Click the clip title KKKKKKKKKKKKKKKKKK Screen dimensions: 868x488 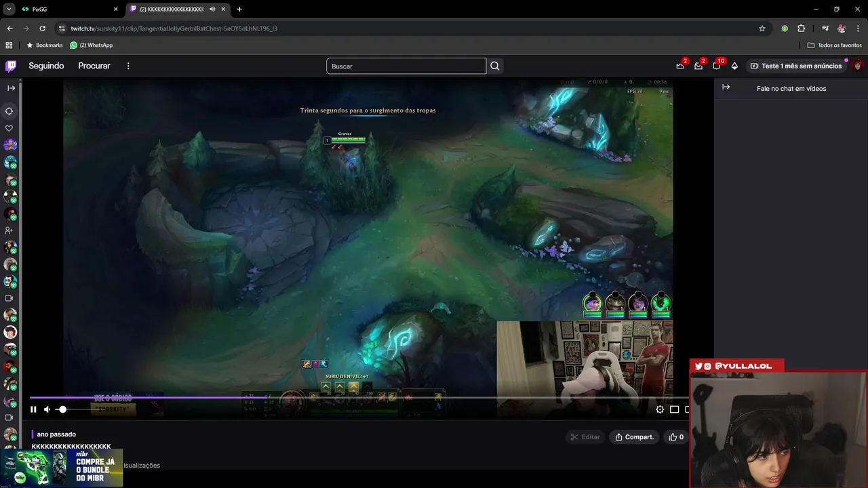click(71, 446)
